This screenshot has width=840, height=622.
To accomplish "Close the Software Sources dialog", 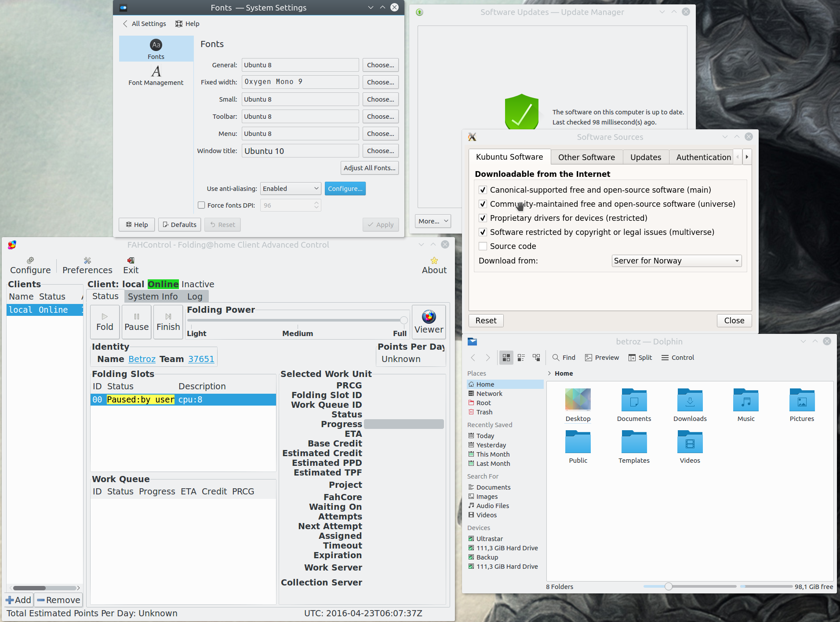I will tap(734, 321).
